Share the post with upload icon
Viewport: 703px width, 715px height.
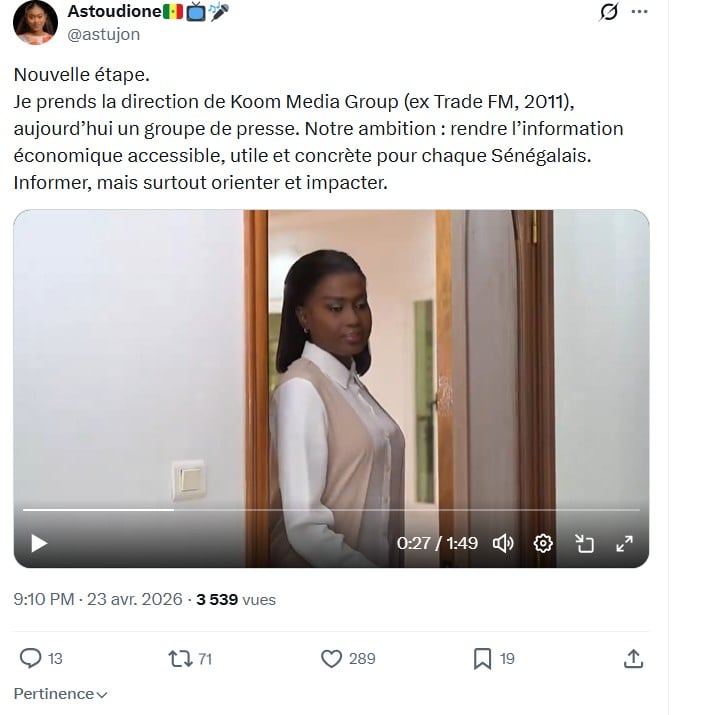pos(633,658)
